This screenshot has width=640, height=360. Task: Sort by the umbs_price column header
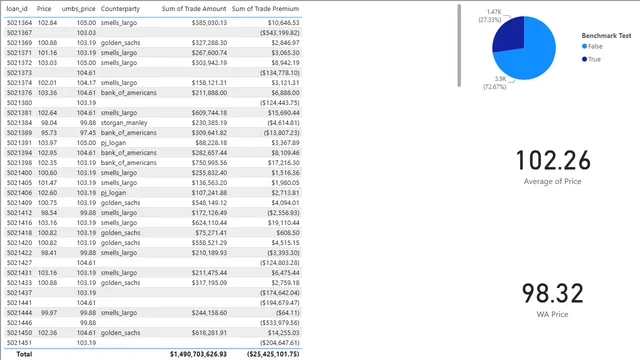[x=78, y=9]
